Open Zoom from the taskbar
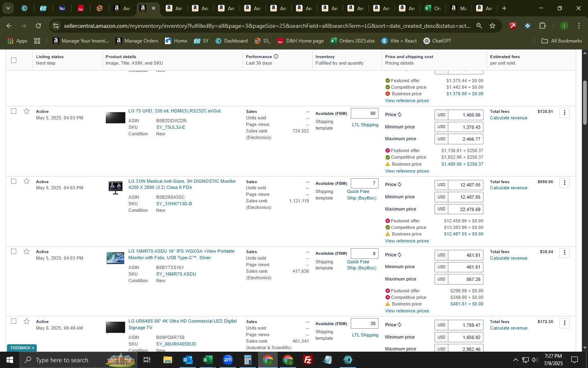Screen dimensions: 588x368 click(227, 360)
